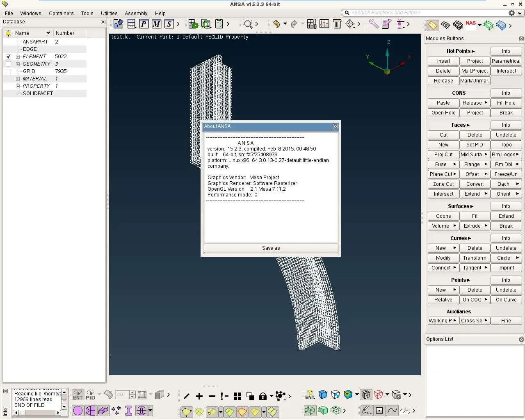The height and width of the screenshot is (420, 525).
Task: Click the Coons button
Action: (x=443, y=216)
